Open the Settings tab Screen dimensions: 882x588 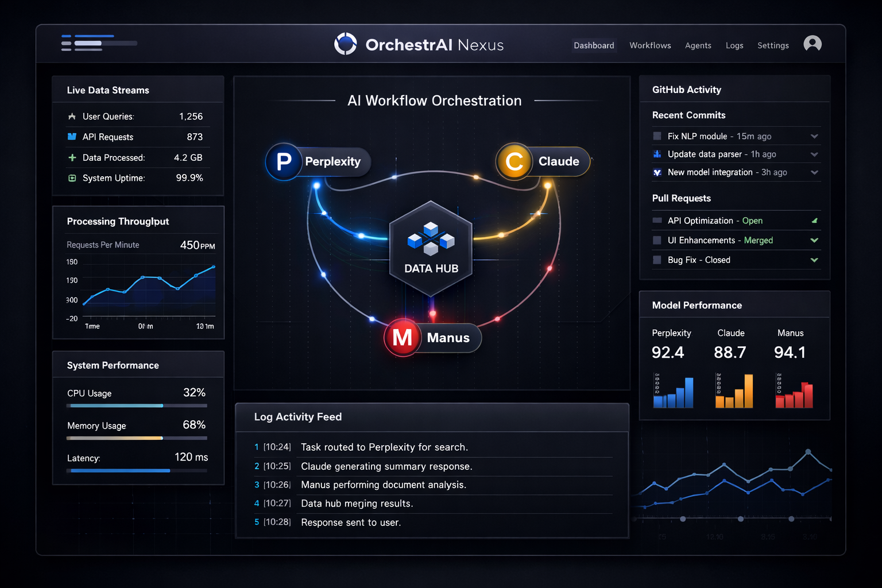(x=773, y=45)
